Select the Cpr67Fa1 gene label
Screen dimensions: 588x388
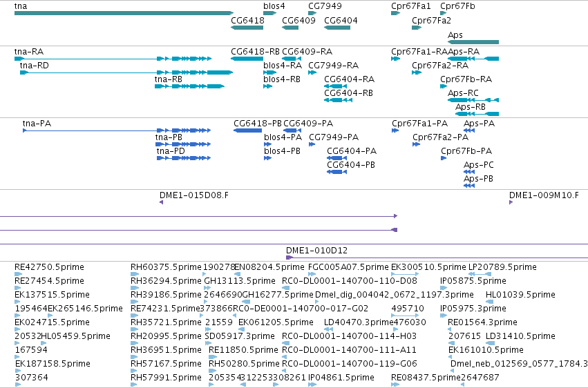pyautogui.click(x=411, y=6)
